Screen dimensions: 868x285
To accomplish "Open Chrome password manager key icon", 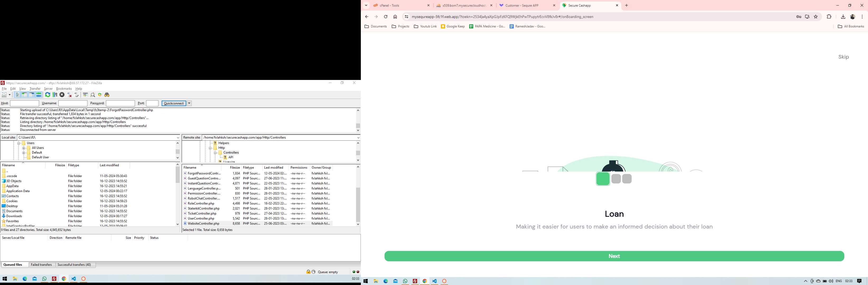I will point(799,17).
